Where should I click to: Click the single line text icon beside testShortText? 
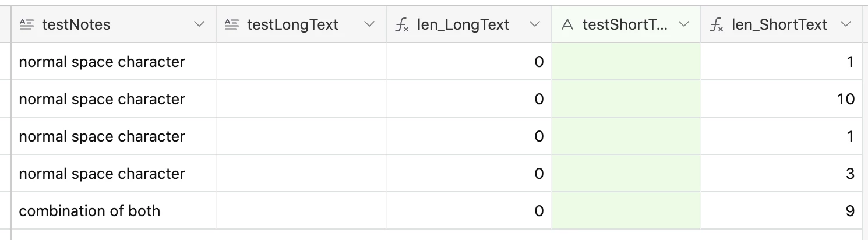click(567, 24)
